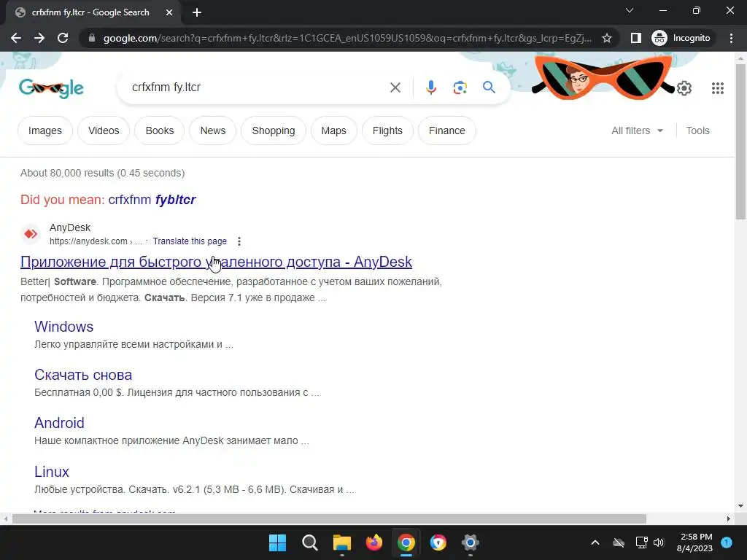Select Translate this page link
Screen dimensions: 747x560
190,241
